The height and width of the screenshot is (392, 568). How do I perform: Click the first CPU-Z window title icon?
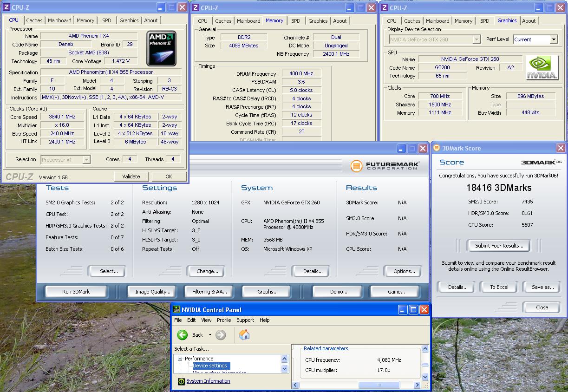pyautogui.click(x=6, y=7)
